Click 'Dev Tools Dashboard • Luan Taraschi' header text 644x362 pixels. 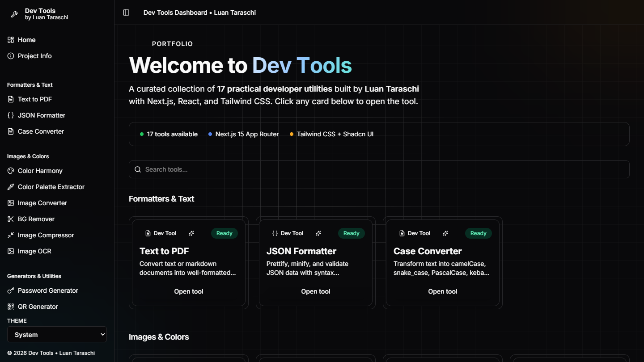(x=199, y=13)
